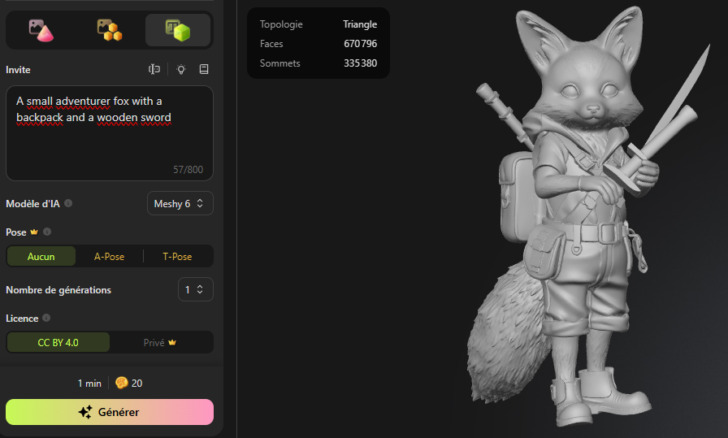Select the T-Pose option
728x438 pixels.
pyautogui.click(x=177, y=256)
